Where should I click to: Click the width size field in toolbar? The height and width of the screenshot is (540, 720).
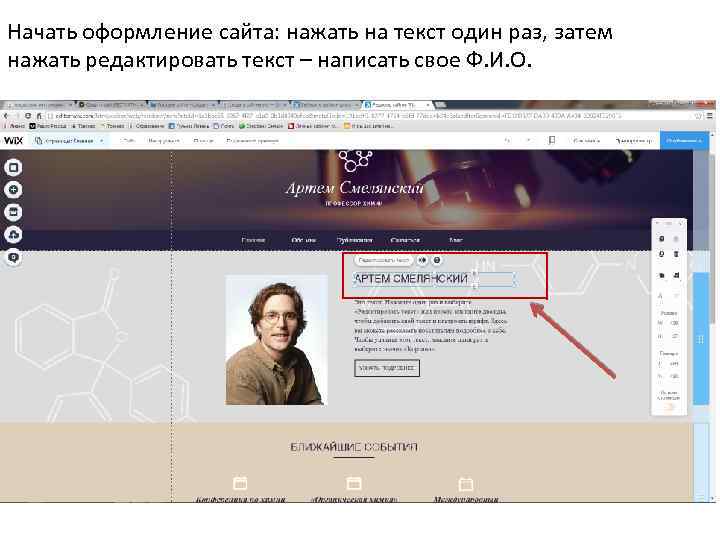(x=674, y=323)
